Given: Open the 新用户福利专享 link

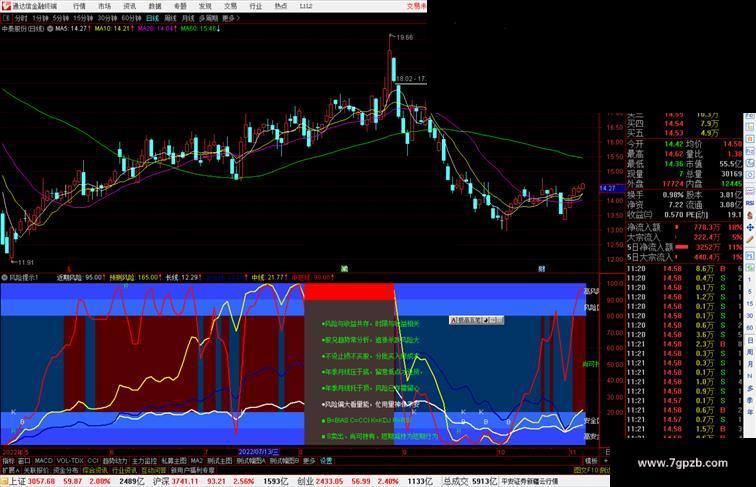Looking at the screenshot, I should [x=192, y=470].
